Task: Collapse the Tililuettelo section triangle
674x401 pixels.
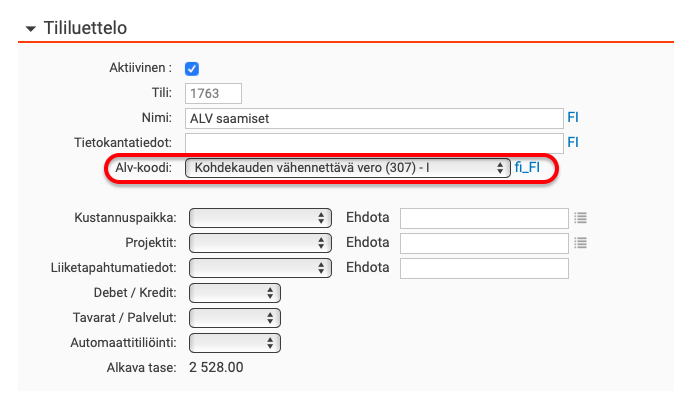Action: coord(30,28)
